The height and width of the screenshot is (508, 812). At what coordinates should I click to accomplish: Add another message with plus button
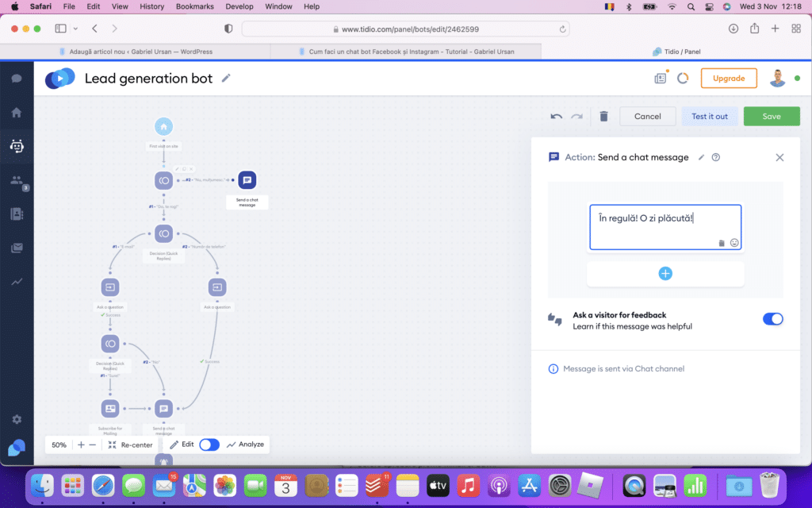coord(665,273)
